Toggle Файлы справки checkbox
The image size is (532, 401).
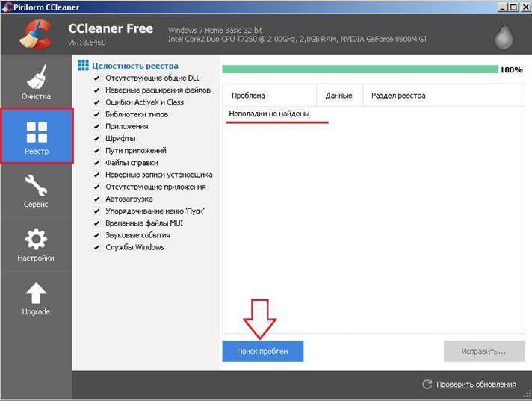(x=96, y=163)
